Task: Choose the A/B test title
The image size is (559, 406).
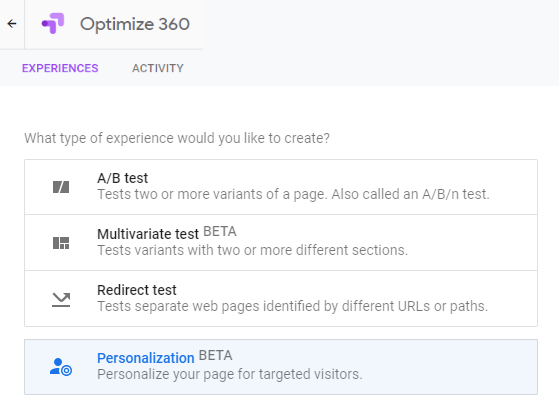Action: point(122,178)
